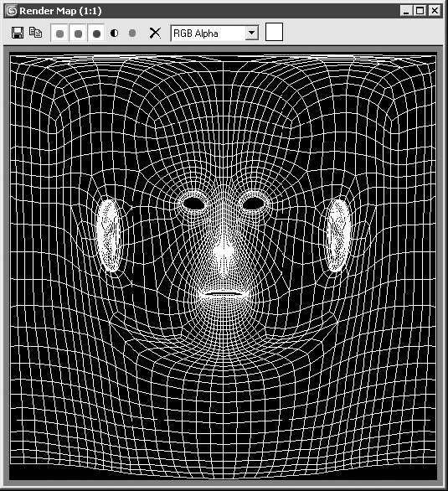The width and height of the screenshot is (448, 491).
Task: Clone the virtual frame buffer window
Action: (x=35, y=32)
